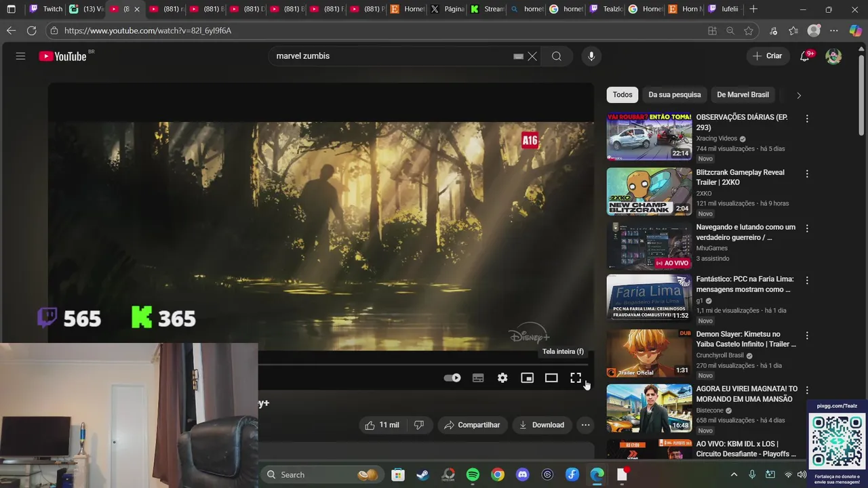This screenshot has height=488, width=868.
Task: Open options for AGORA EU VIREI MAGNATA video
Action: point(807,390)
